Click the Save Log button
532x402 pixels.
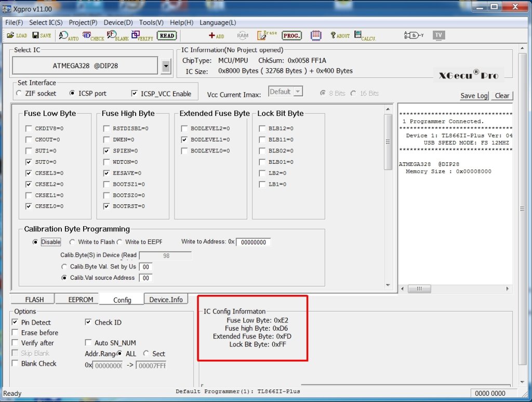click(x=474, y=96)
